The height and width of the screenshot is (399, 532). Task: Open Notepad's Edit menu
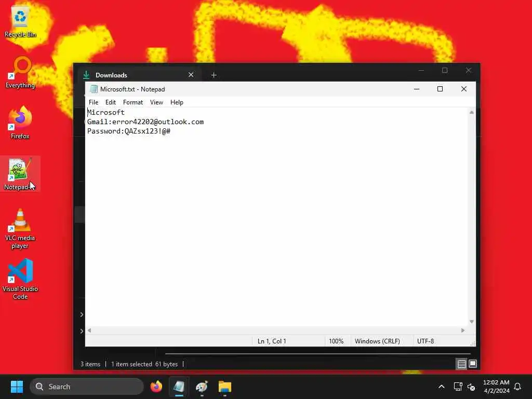click(x=110, y=102)
